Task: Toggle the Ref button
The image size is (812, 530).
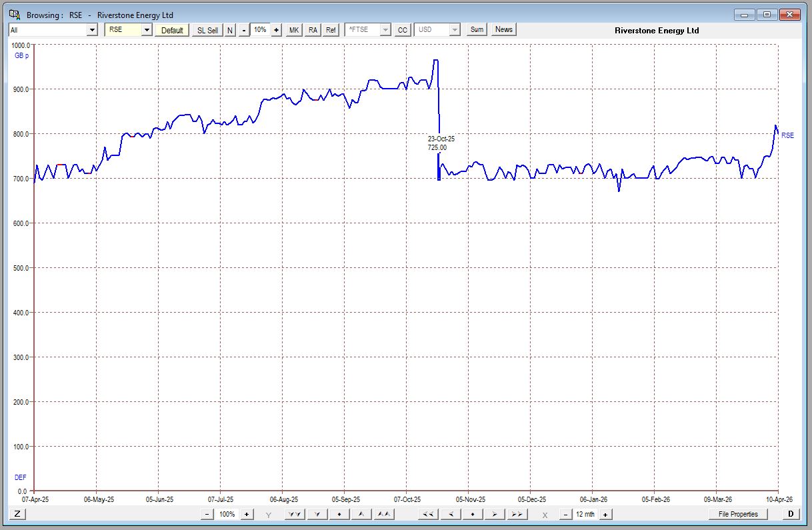Action: [331, 30]
